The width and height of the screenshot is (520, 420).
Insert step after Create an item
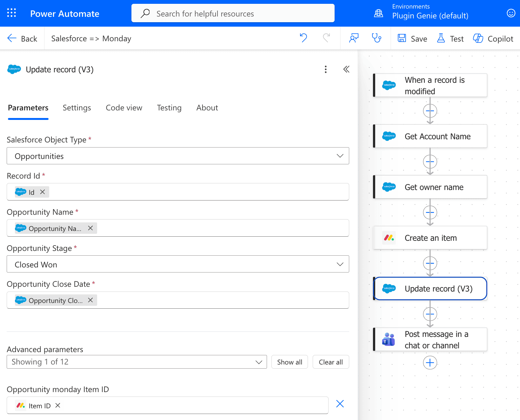coord(430,263)
